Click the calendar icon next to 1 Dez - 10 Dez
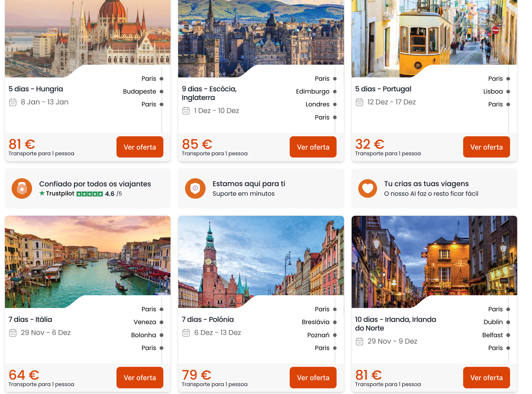The width and height of the screenshot is (532, 394). pyautogui.click(x=186, y=111)
